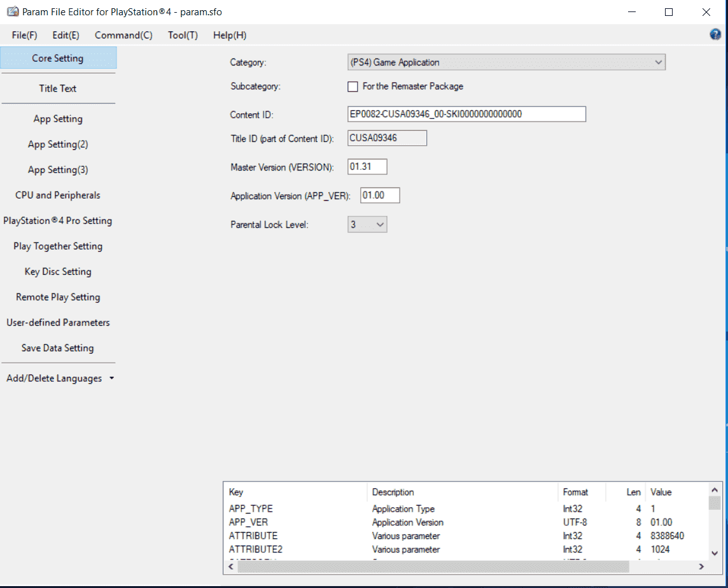The height and width of the screenshot is (588, 728).
Task: Open the Tool(T) menu
Action: (183, 35)
